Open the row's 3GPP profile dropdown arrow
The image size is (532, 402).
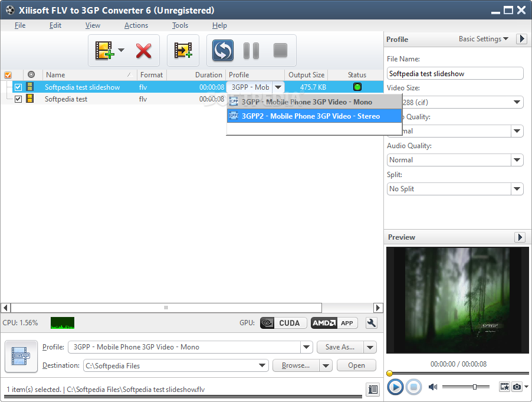click(x=278, y=87)
